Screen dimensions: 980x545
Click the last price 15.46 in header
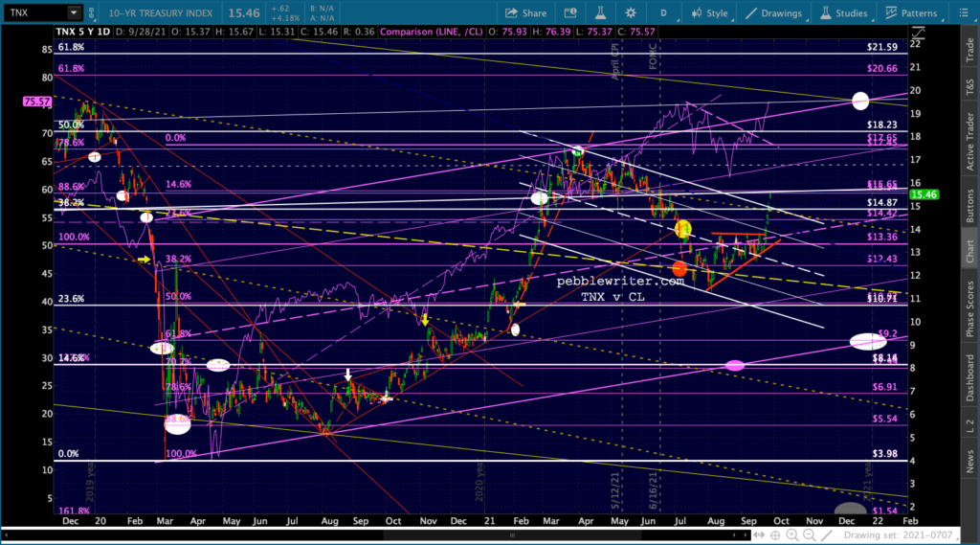(x=244, y=12)
